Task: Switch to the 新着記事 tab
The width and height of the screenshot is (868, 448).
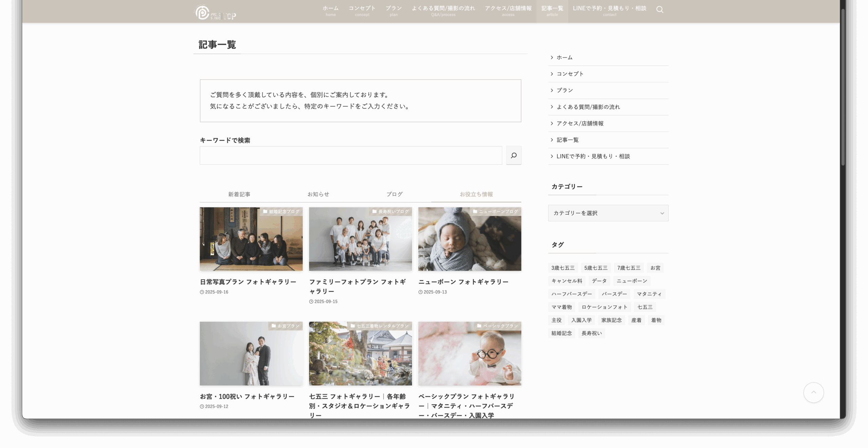Action: click(239, 194)
